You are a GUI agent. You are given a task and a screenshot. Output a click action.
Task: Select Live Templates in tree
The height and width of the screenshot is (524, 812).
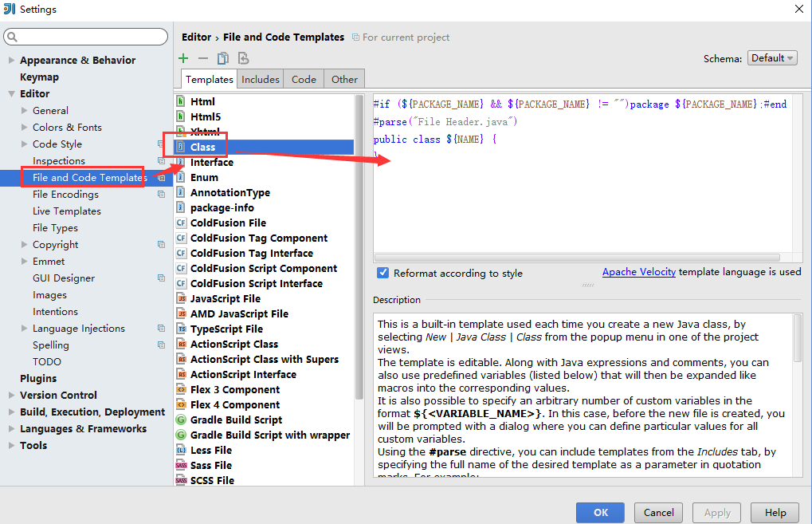[67, 211]
